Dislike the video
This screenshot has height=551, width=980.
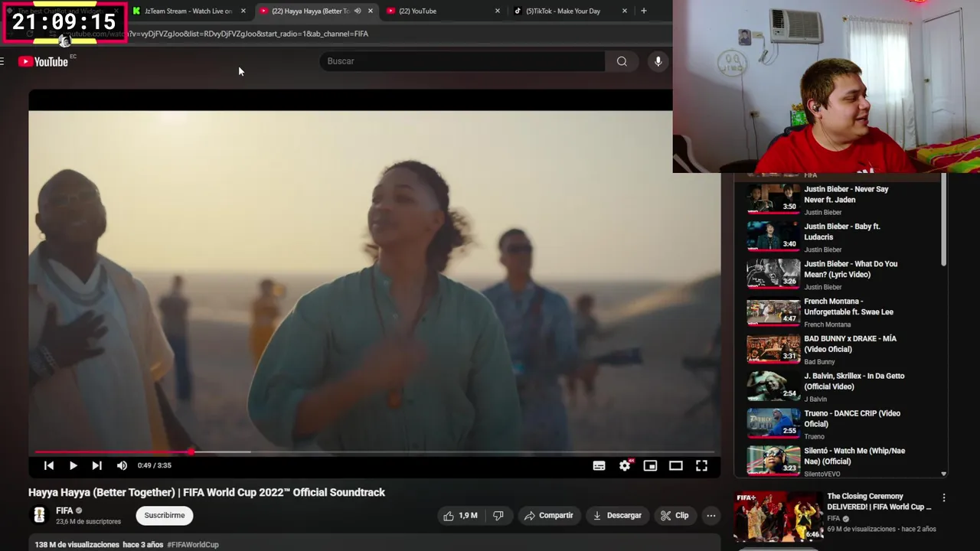coord(498,516)
